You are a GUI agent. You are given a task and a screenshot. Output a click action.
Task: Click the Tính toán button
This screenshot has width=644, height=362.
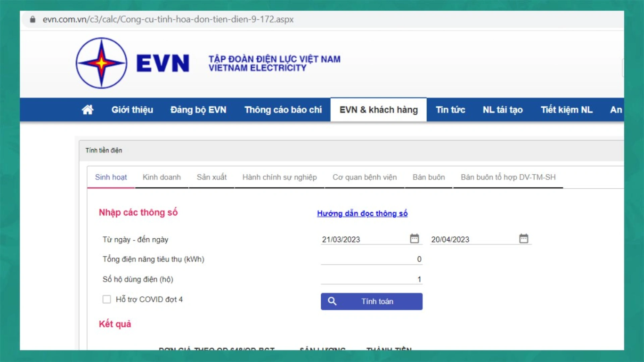point(372,301)
